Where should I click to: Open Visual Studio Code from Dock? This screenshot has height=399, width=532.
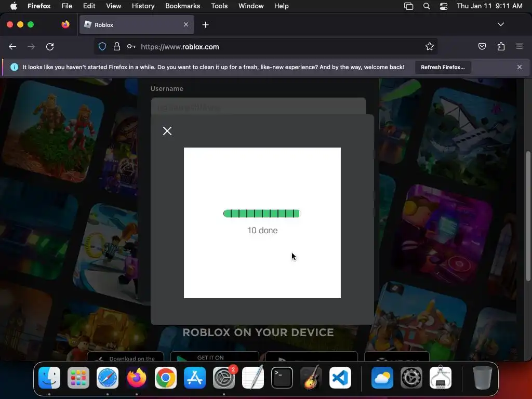(x=340, y=377)
